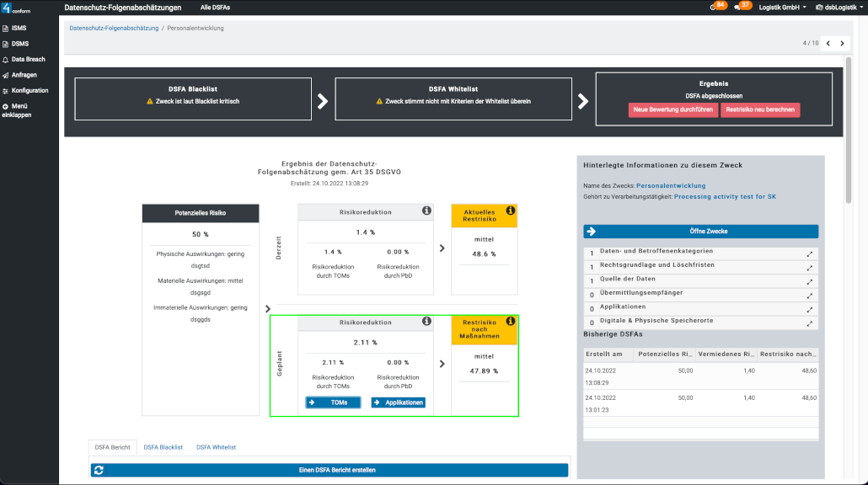Expand the Daten- und Betroffenenkategorien row

810,253
